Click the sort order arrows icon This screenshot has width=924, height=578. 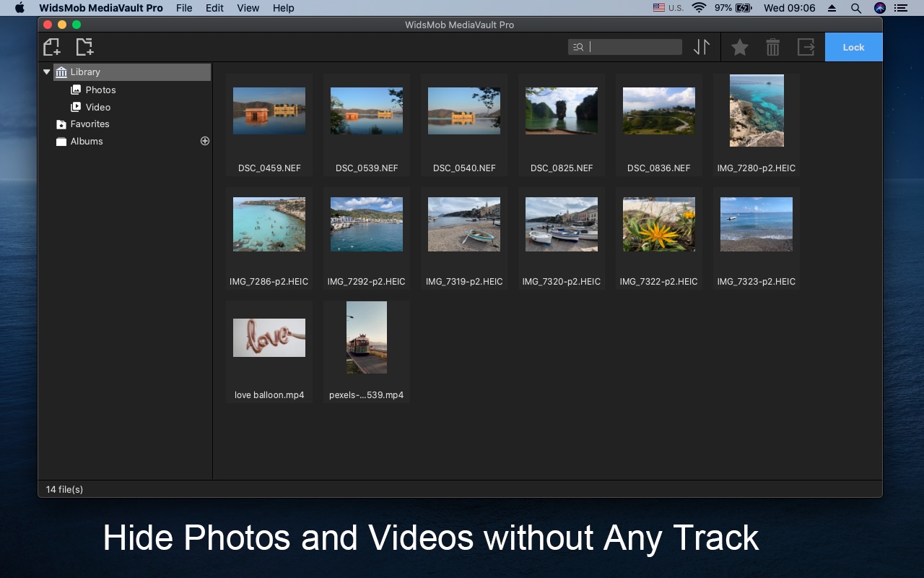[702, 47]
